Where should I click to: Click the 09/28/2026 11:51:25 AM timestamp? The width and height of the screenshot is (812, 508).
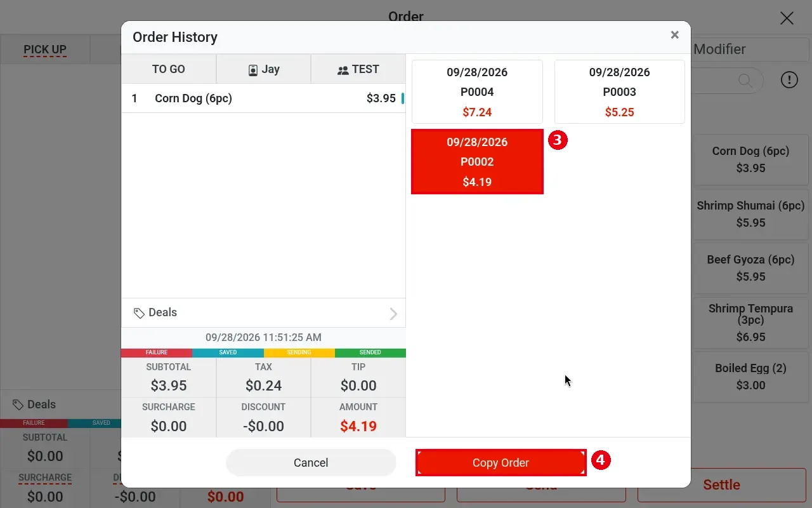[263, 338]
